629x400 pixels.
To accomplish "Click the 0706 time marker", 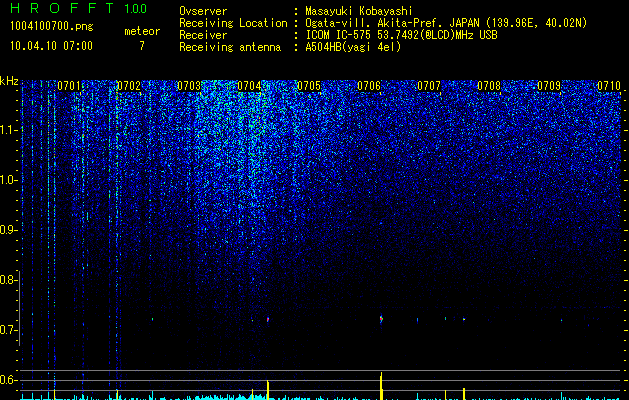I will pyautogui.click(x=369, y=86).
